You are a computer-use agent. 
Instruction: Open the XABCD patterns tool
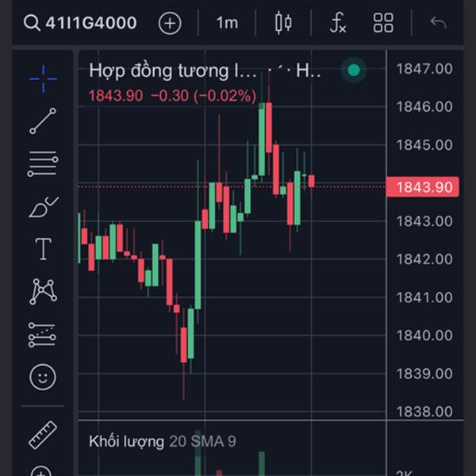pos(43,292)
